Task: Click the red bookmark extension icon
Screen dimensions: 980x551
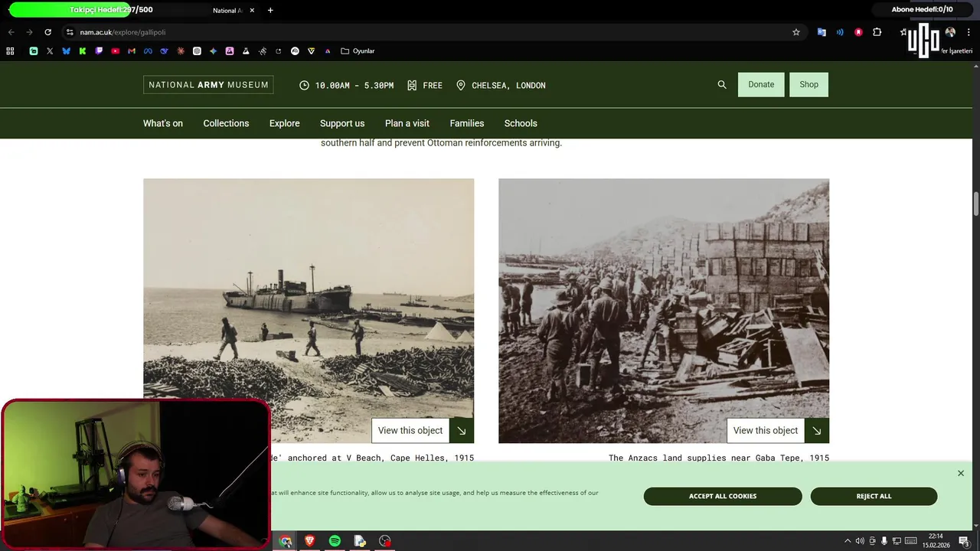Action: click(x=858, y=32)
